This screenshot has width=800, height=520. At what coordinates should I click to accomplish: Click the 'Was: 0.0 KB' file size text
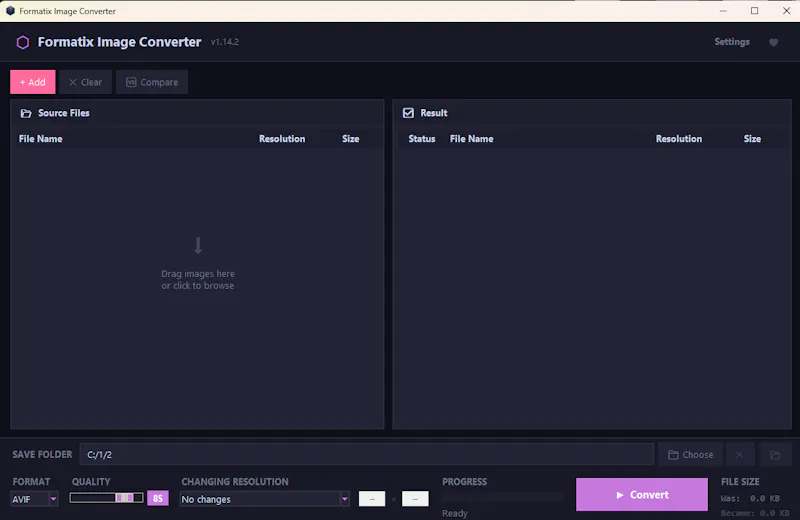click(750, 498)
